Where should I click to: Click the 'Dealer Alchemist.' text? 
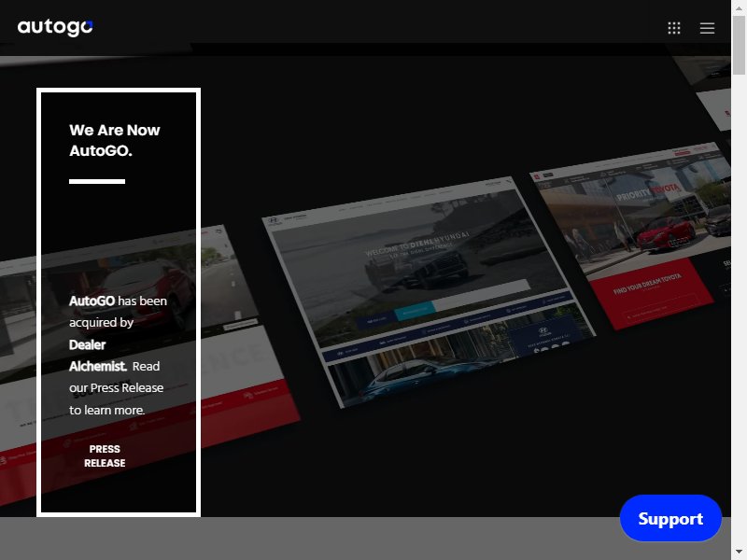click(98, 356)
